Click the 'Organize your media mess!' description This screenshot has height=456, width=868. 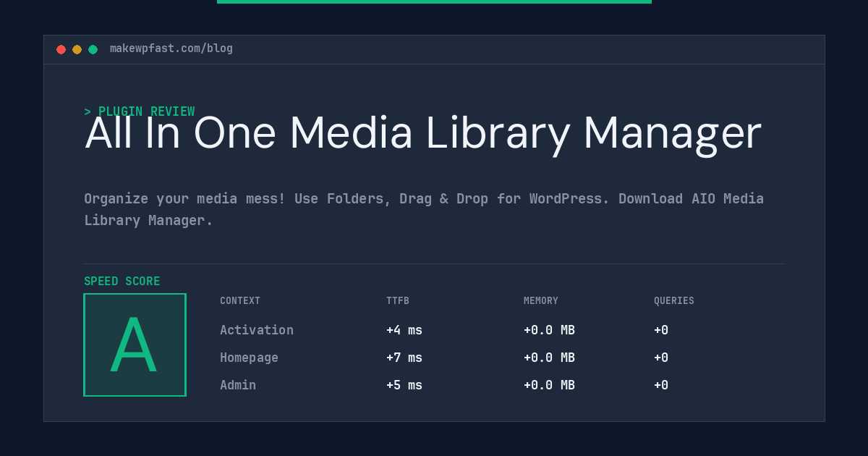coord(424,209)
